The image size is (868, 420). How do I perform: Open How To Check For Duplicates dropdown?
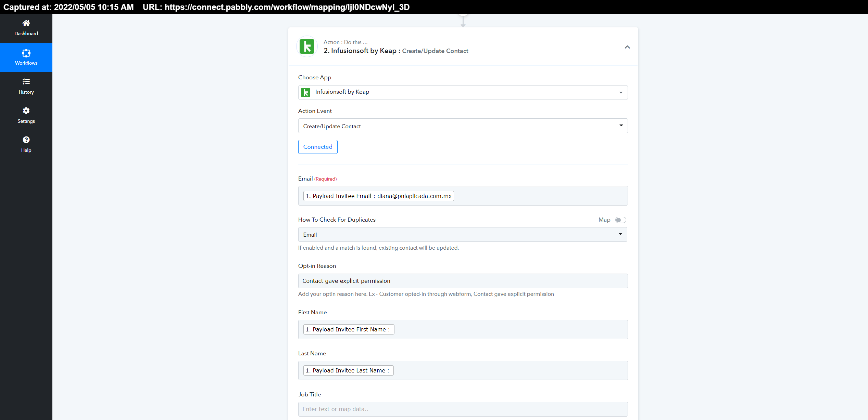click(x=463, y=235)
